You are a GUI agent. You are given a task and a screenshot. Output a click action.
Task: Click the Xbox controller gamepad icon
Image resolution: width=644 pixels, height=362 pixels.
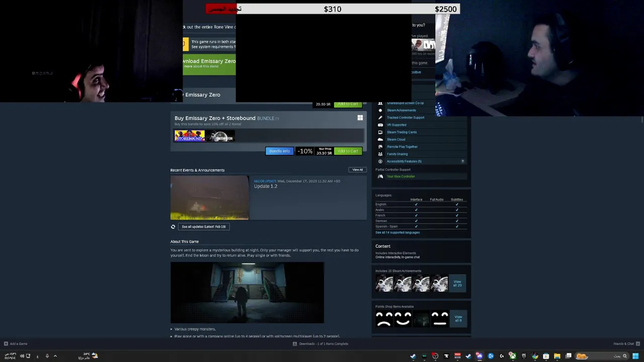(x=380, y=176)
